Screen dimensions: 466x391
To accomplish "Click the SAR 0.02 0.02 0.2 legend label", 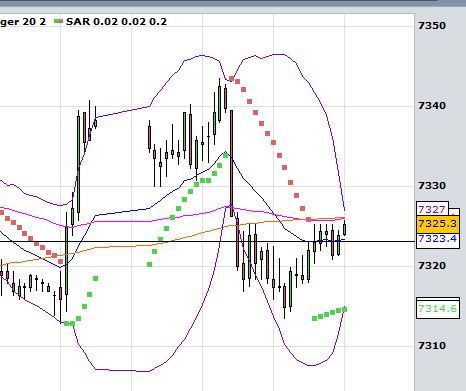I will 116,22.
